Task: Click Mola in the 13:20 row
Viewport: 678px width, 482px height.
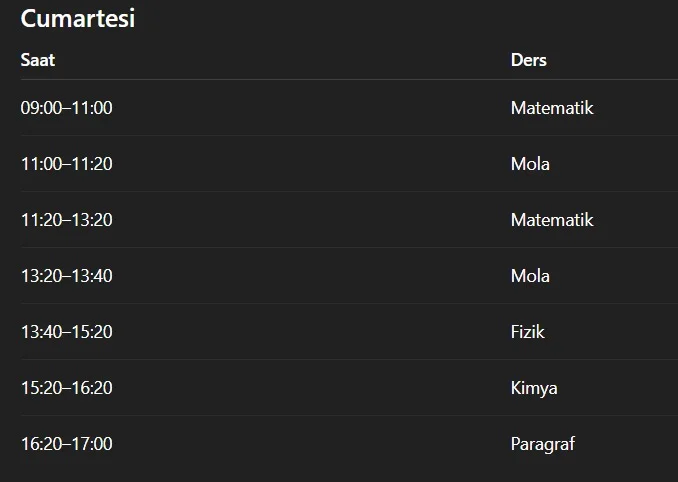Action: (530, 276)
